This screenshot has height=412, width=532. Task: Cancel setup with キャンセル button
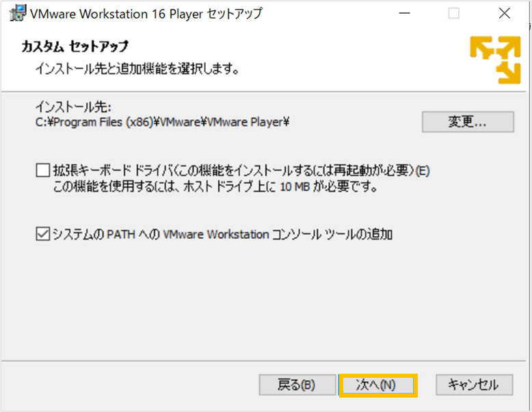[x=474, y=385]
